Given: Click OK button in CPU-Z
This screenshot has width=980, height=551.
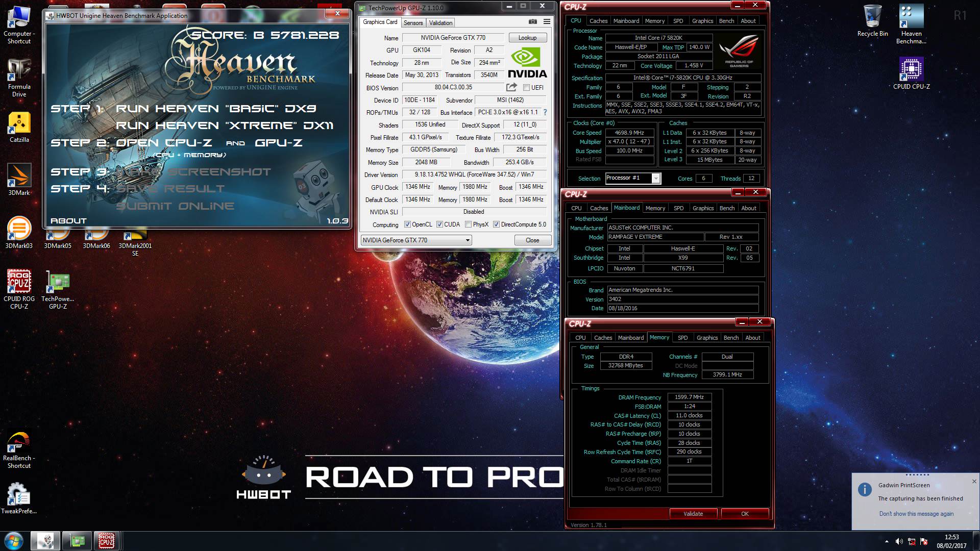Looking at the screenshot, I should 745,514.
